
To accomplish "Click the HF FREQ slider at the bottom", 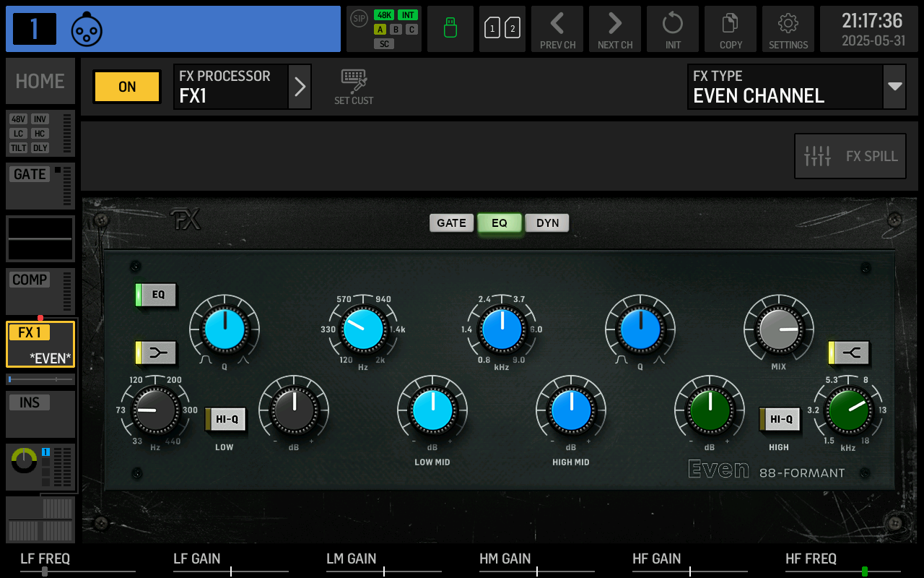I will coord(864,571).
